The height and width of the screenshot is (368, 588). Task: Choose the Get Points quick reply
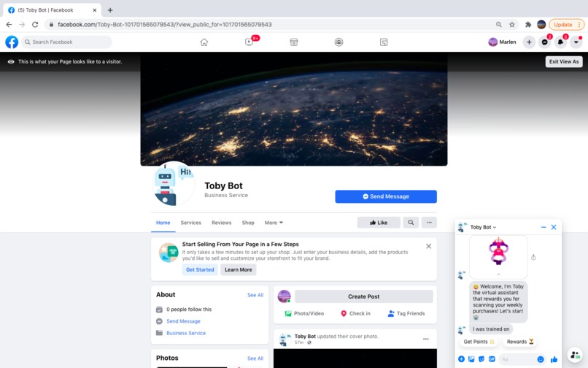click(x=479, y=342)
